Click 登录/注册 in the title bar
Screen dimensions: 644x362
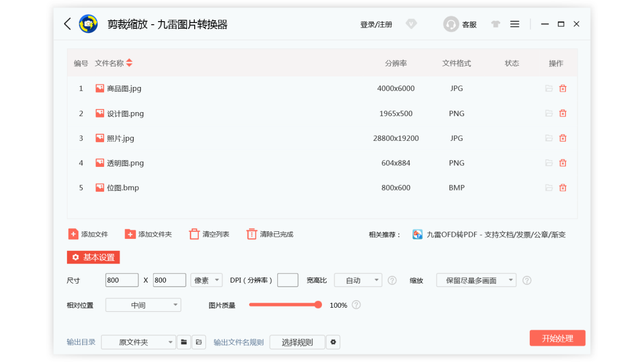pos(376,24)
